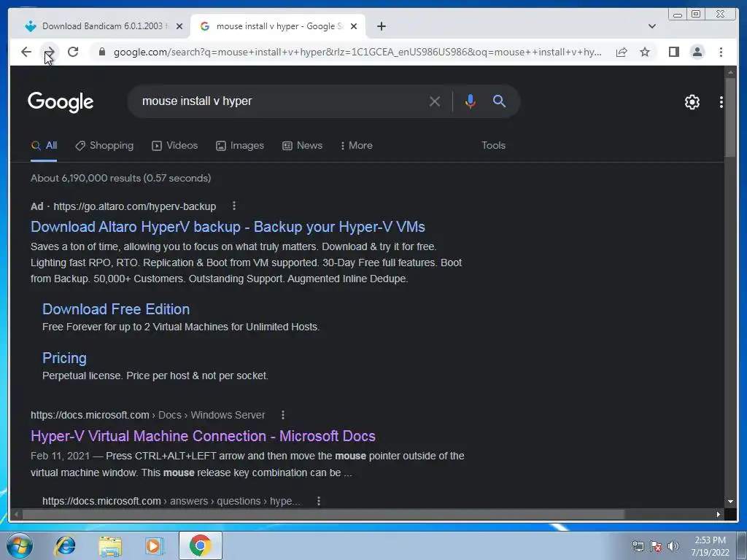Open Download Altaro HyperV backup link
Viewport: 747px width, 560px height.
tap(228, 227)
